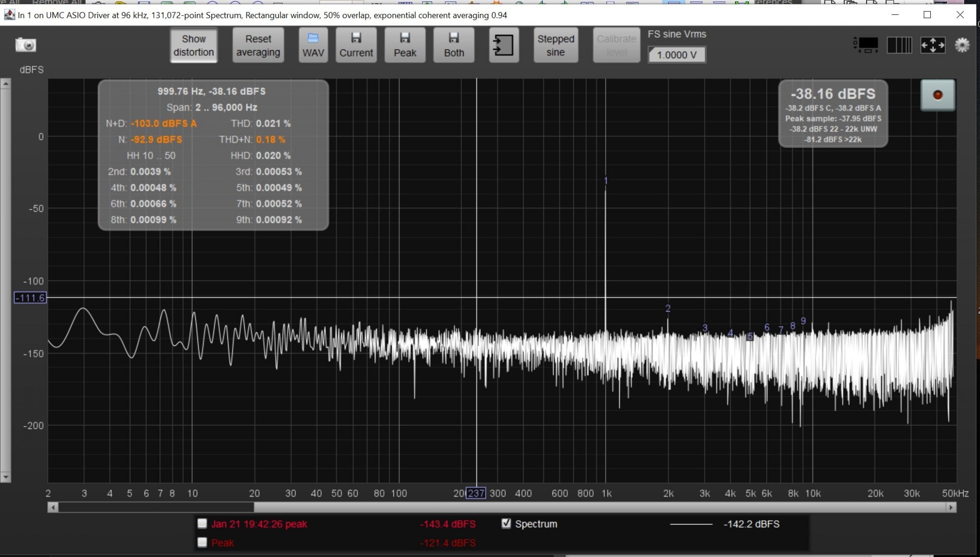Click the window title bar app icon

pos(10,15)
